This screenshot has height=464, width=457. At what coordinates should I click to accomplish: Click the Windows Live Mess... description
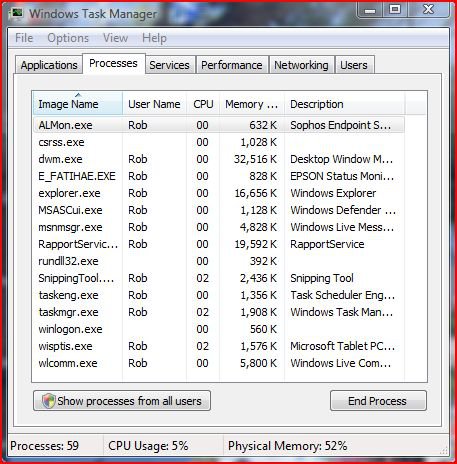pyautogui.click(x=342, y=227)
